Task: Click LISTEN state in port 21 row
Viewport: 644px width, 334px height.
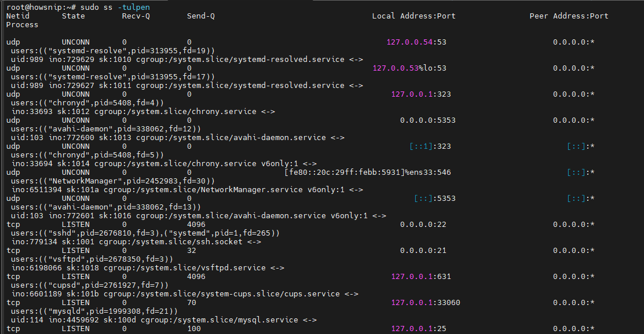Action: [x=75, y=250]
